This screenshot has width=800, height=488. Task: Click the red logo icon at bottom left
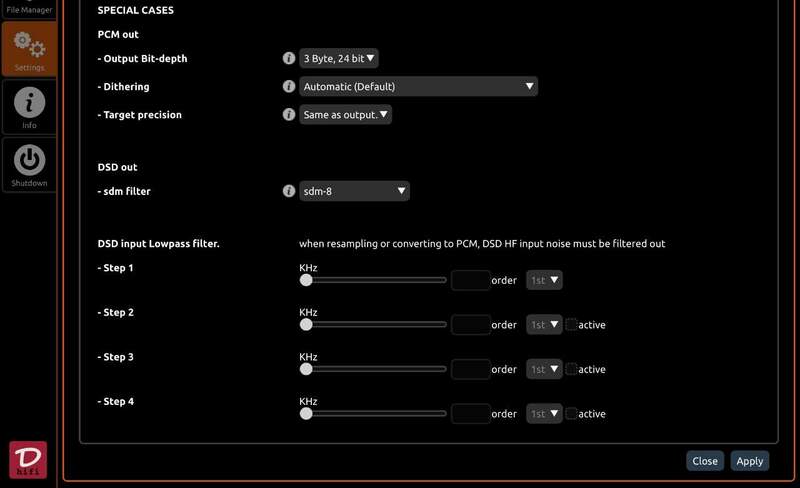[x=28, y=459]
